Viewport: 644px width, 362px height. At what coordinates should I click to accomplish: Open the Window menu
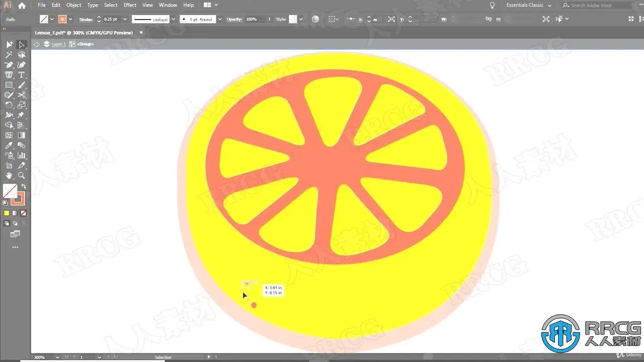coord(168,5)
